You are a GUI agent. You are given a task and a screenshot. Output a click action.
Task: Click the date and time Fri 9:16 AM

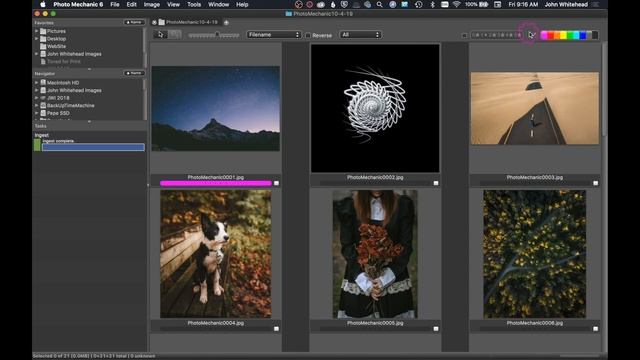pos(523,4)
